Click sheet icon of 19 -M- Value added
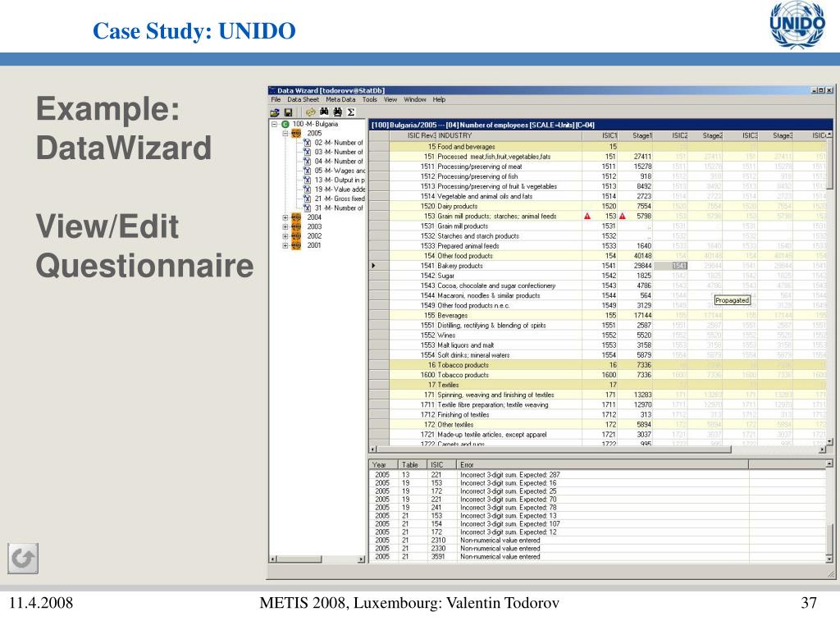The height and width of the screenshot is (630, 840). [x=307, y=189]
